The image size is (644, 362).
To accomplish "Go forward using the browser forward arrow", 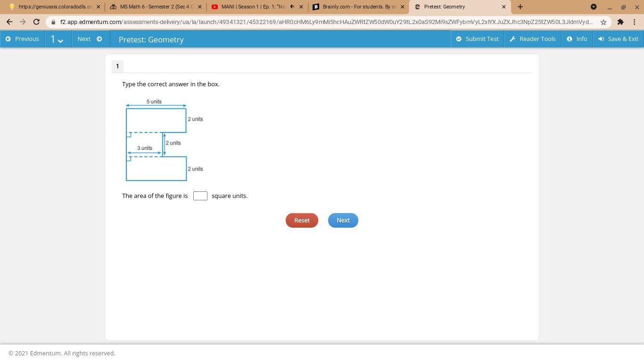I will (x=23, y=22).
